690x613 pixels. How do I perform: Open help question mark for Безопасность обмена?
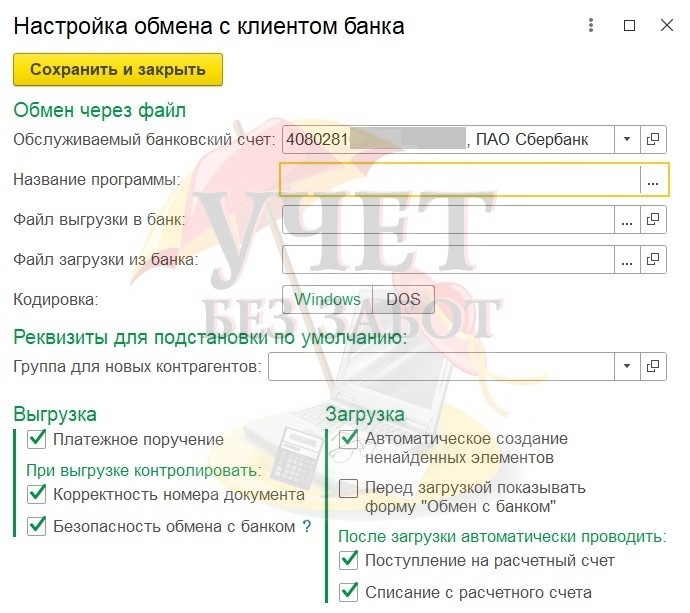(x=307, y=526)
